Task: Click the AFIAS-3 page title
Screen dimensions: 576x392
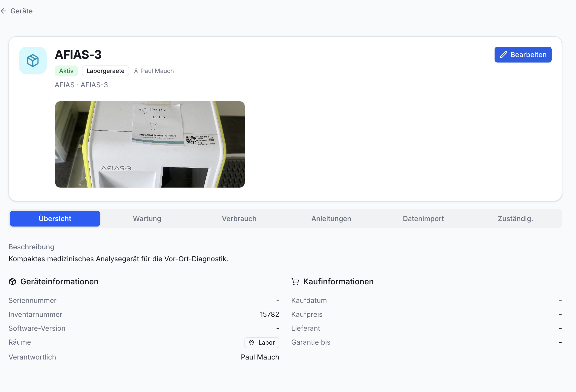Action: tap(78, 55)
